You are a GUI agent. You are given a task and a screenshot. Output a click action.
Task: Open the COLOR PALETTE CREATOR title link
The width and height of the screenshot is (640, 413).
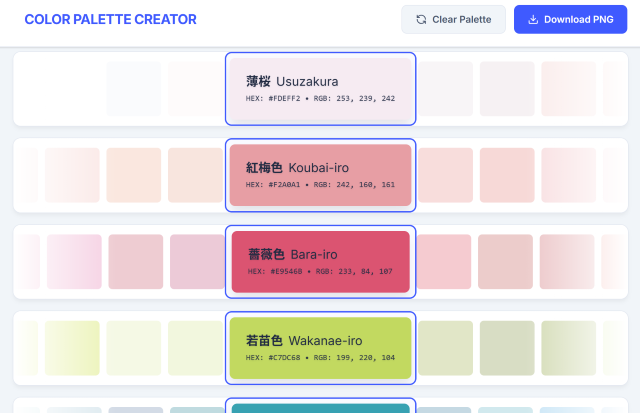click(111, 19)
